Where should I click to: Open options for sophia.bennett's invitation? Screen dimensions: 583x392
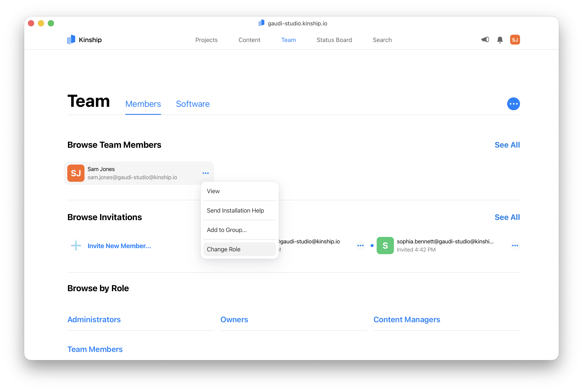[x=515, y=246]
